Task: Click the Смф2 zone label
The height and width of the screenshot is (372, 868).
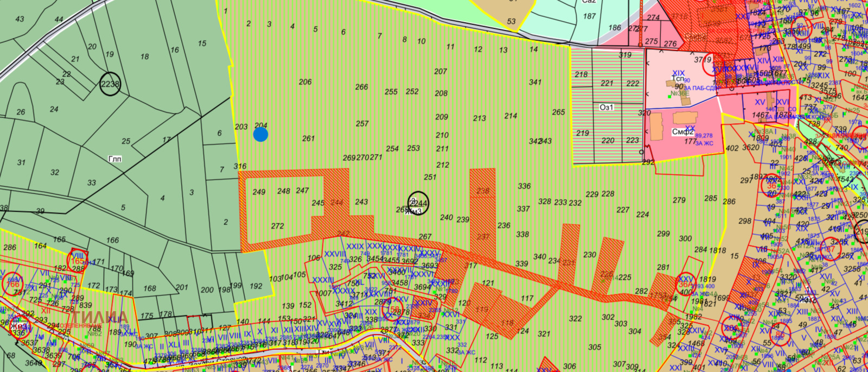Action: coord(682,131)
